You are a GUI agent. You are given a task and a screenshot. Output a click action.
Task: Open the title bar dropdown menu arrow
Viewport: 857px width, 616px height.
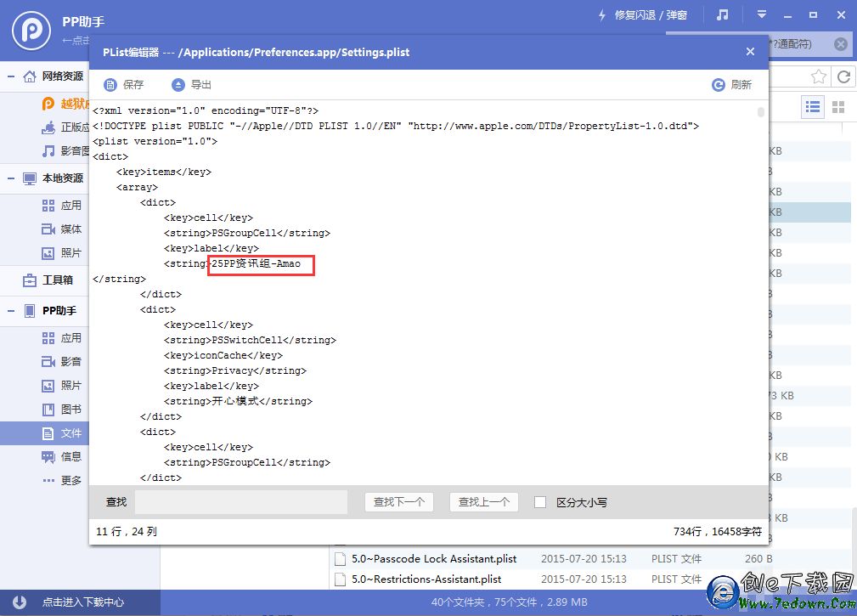(x=762, y=15)
